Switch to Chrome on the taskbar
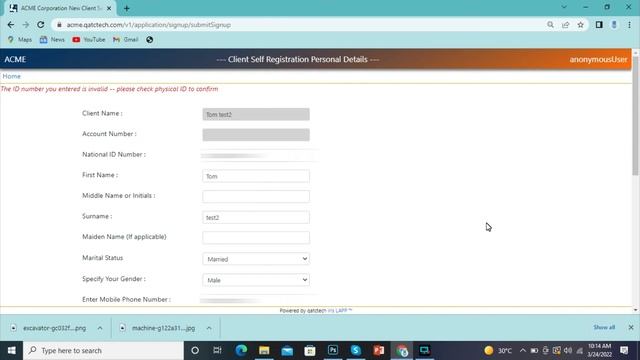 pos(402,351)
